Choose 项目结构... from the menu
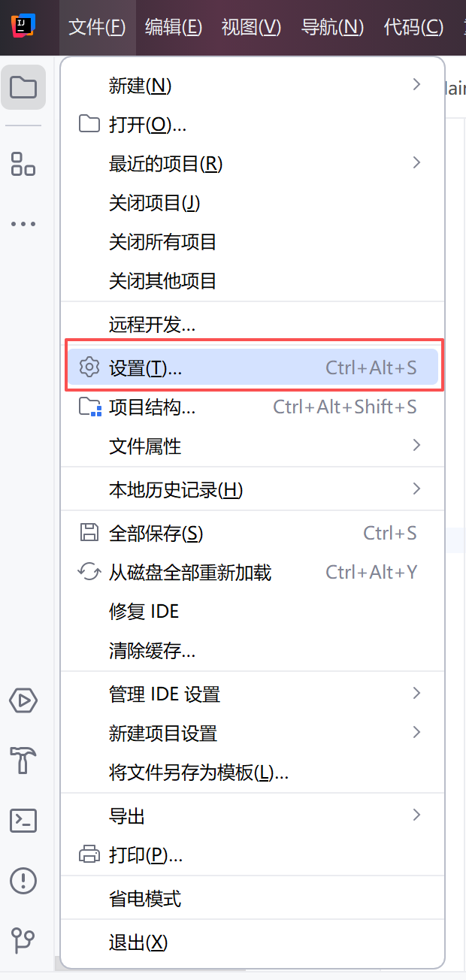466x980 pixels. [x=253, y=407]
